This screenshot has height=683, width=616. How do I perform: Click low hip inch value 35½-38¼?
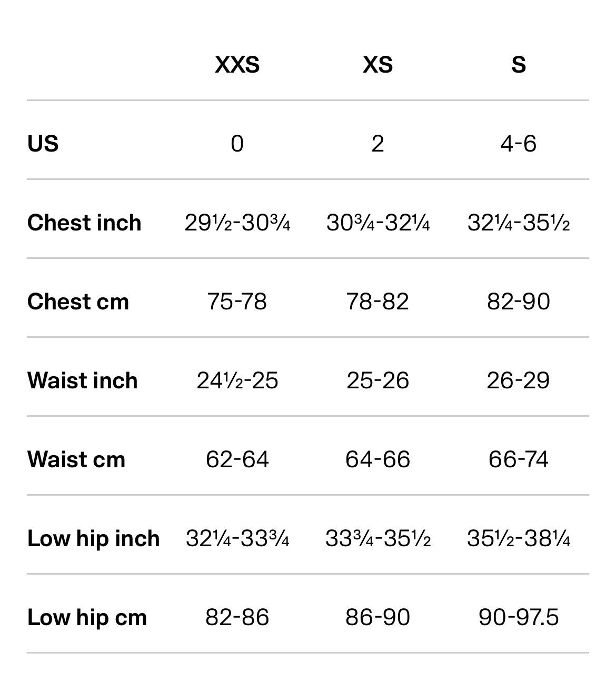coord(519,538)
